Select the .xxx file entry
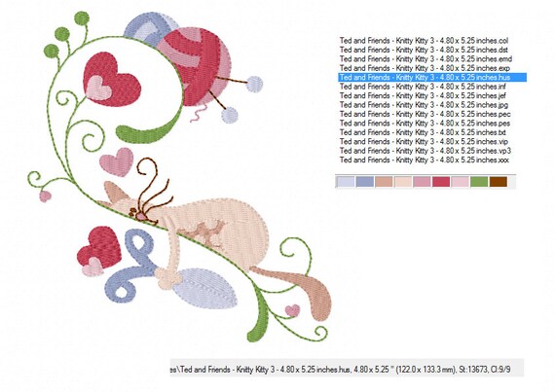Image resolution: width=555 pixels, height=392 pixels. click(424, 160)
